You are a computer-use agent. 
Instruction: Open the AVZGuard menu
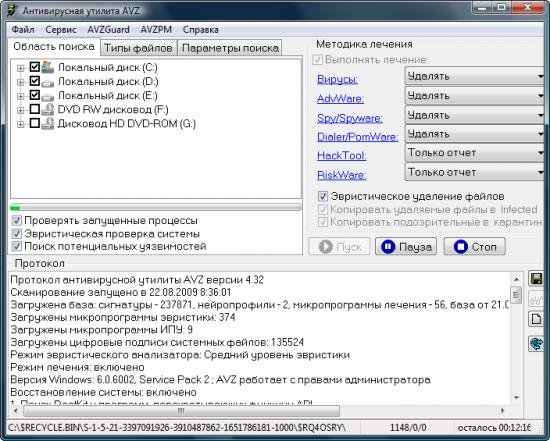coord(108,29)
